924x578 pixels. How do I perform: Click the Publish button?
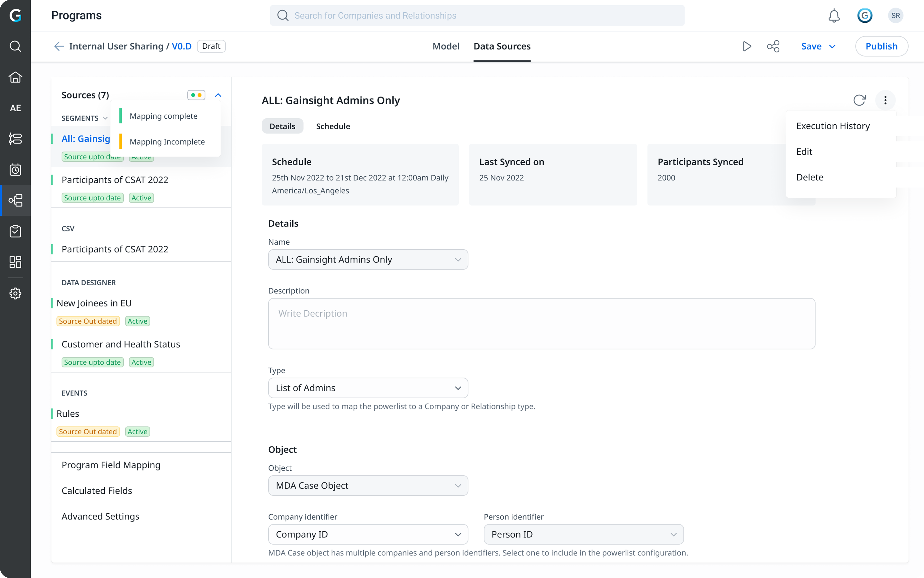[x=881, y=46]
